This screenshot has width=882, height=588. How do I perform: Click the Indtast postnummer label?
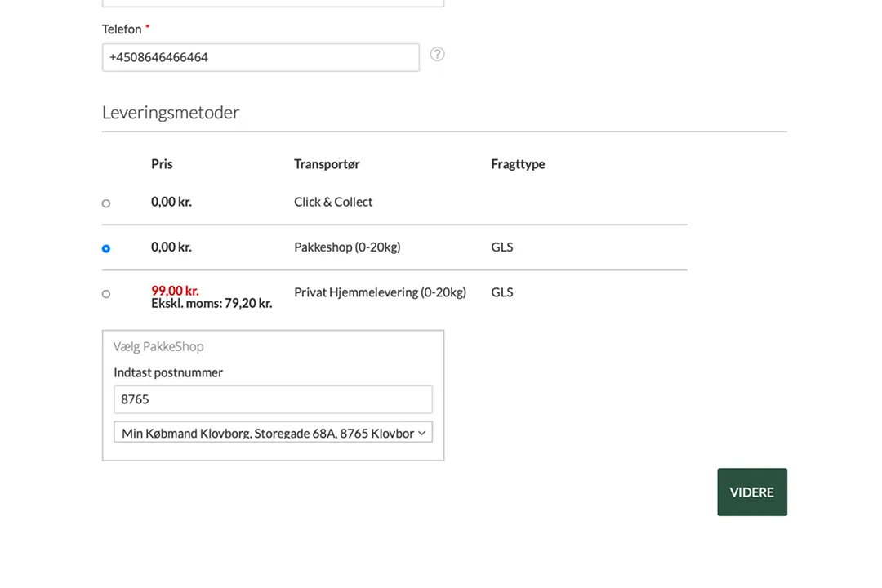click(x=168, y=372)
